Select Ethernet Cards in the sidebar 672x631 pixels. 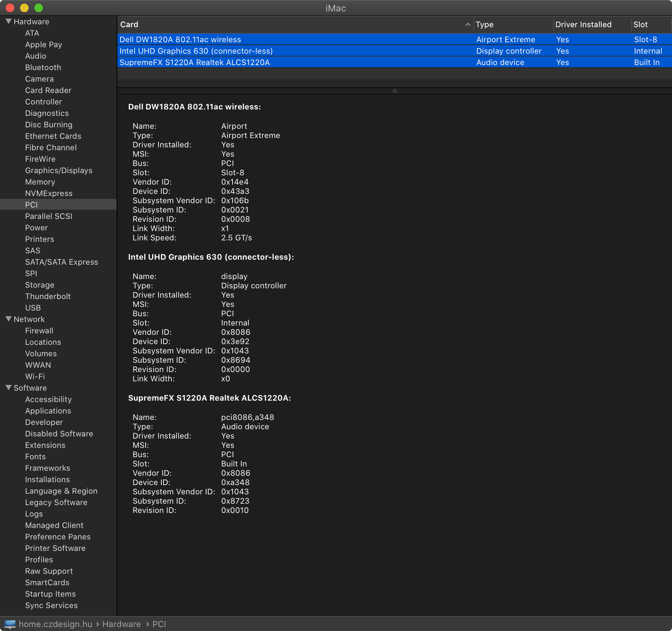(x=53, y=136)
